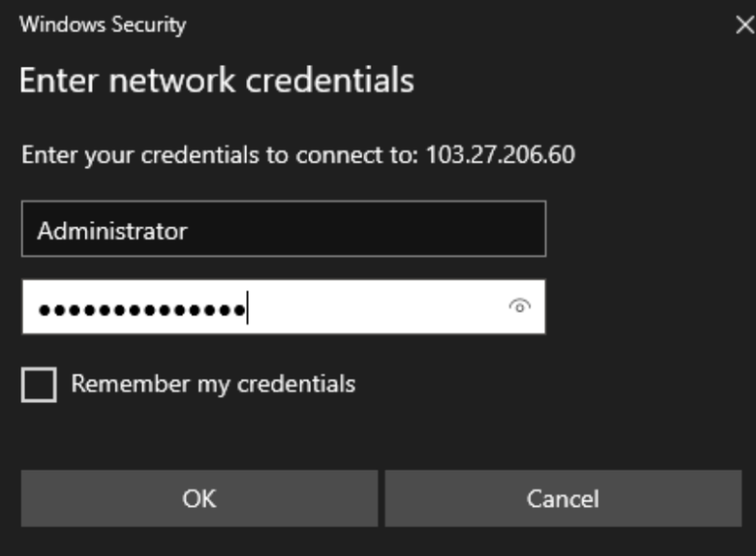This screenshot has width=756, height=556.
Task: Select the first password dot
Action: point(45,310)
